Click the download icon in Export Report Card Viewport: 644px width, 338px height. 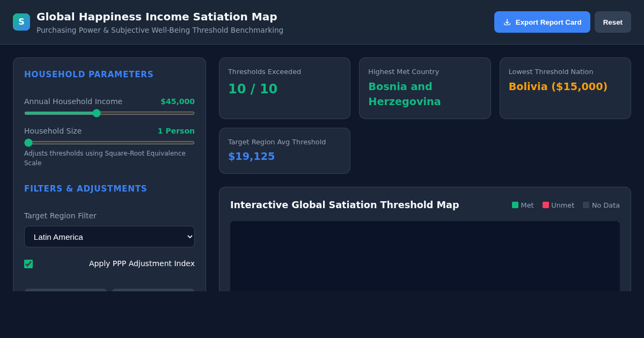(x=507, y=22)
